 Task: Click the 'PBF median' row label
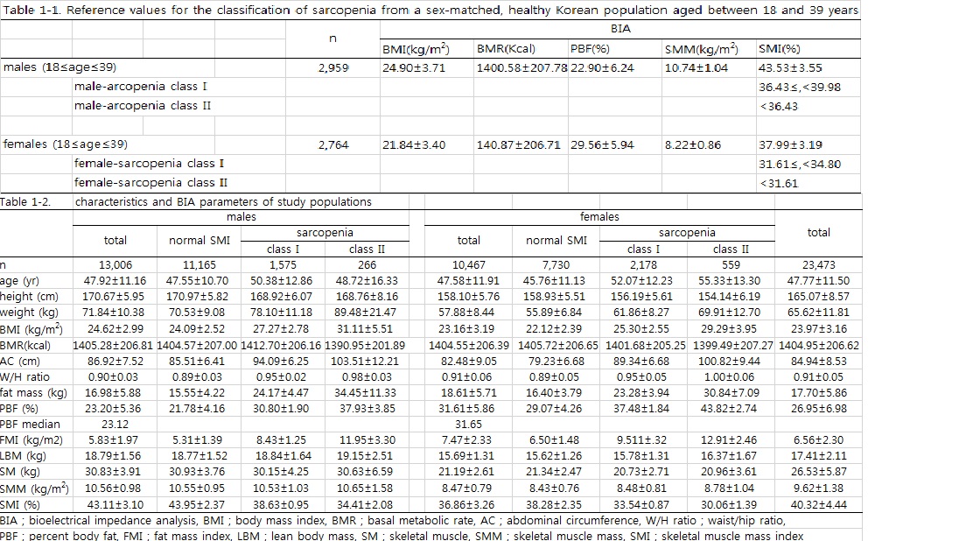click(x=29, y=424)
